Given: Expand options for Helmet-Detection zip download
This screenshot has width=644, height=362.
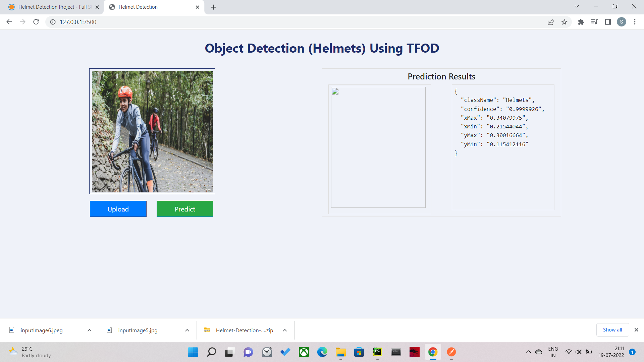Looking at the screenshot, I should point(285,330).
